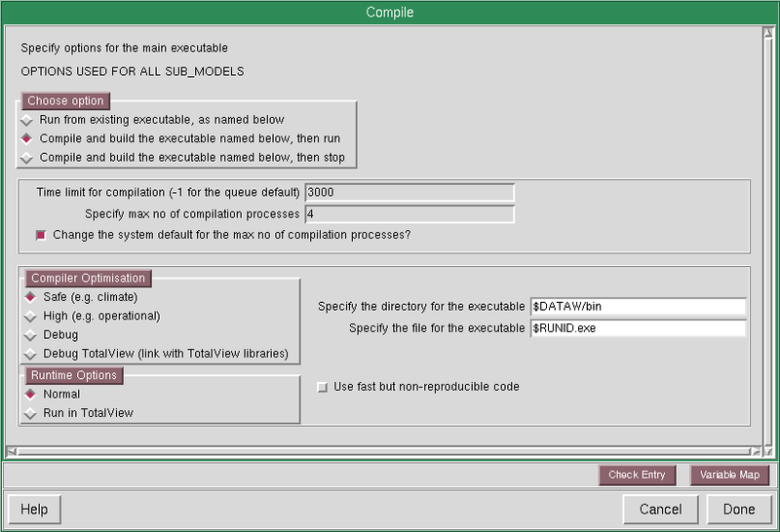Cancel the Compile dialog

pos(661,510)
